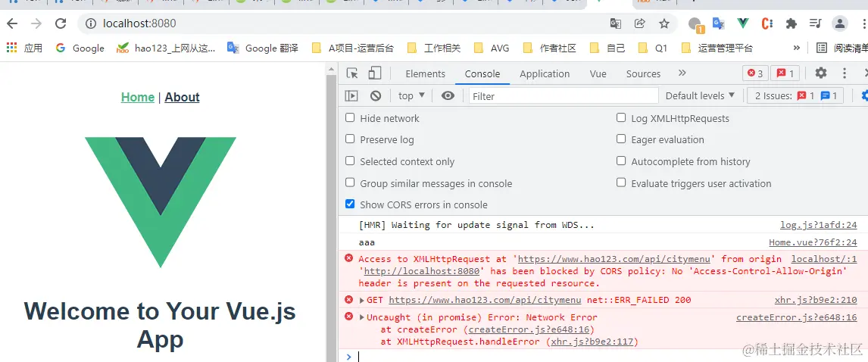
Task: Open the Extensions puzzle menu
Action: (792, 23)
